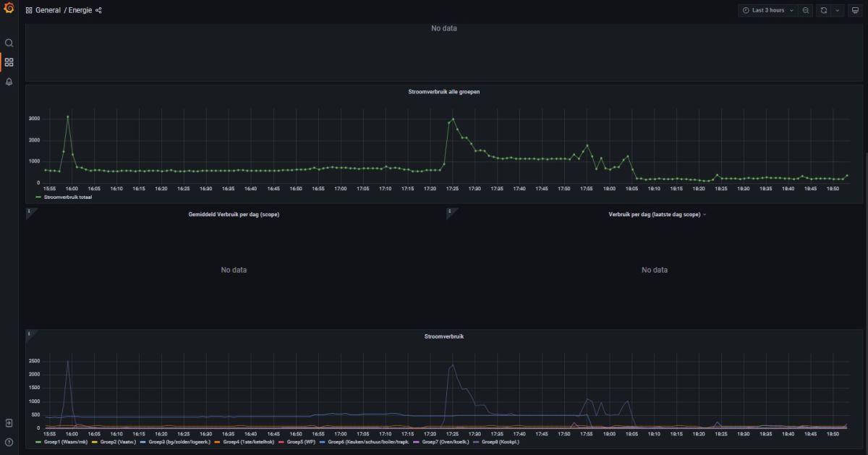Cycle the TV view mode icon

click(854, 10)
